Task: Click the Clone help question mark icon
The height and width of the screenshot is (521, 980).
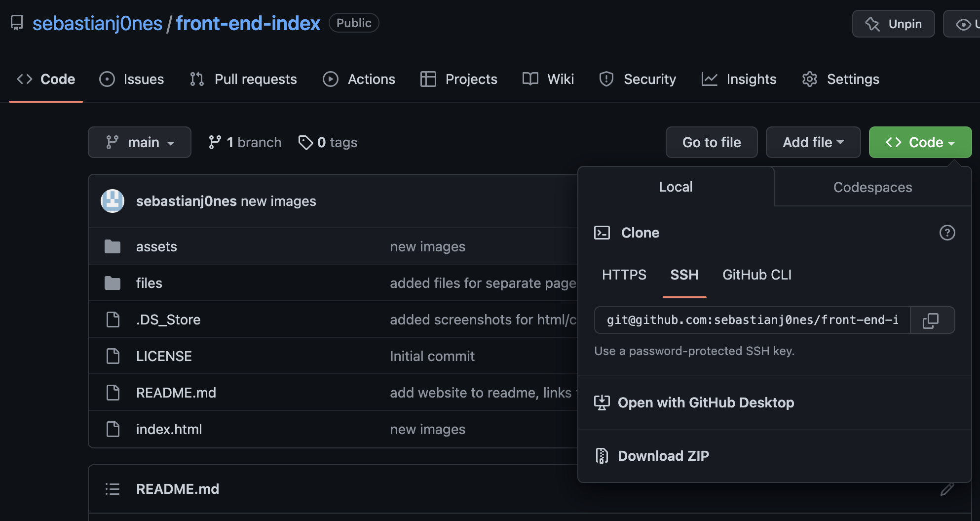Action: click(x=947, y=233)
